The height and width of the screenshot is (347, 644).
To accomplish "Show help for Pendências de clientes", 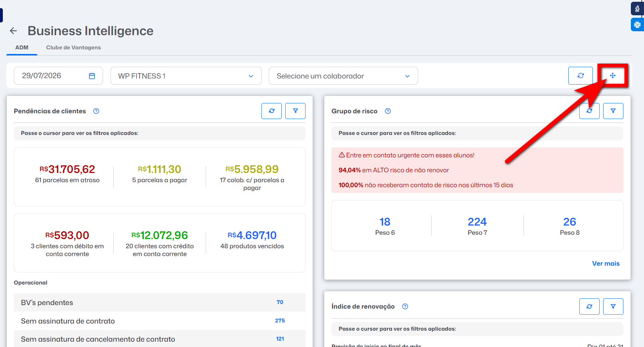I will point(96,111).
